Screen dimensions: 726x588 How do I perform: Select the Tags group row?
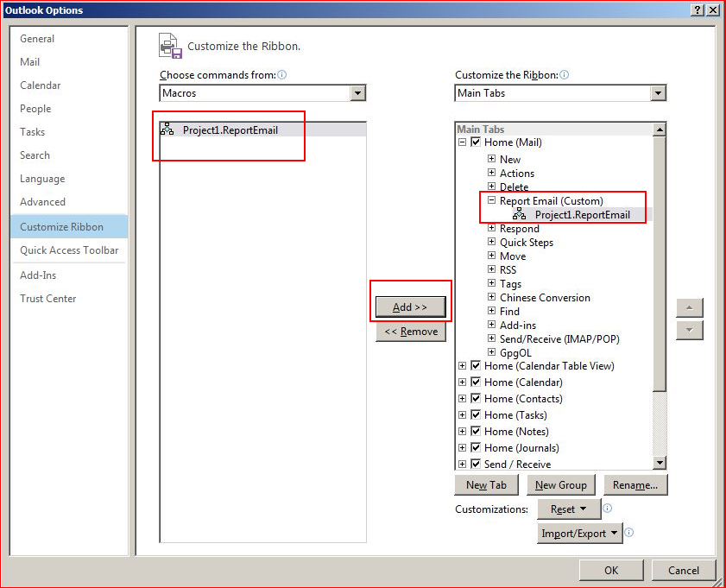click(510, 283)
